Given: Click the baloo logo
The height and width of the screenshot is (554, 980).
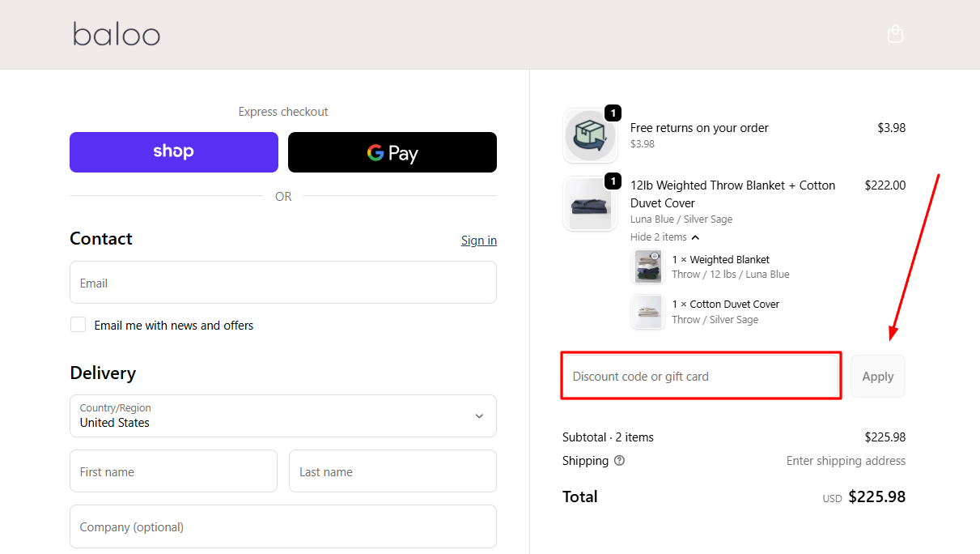Looking at the screenshot, I should tap(117, 34).
